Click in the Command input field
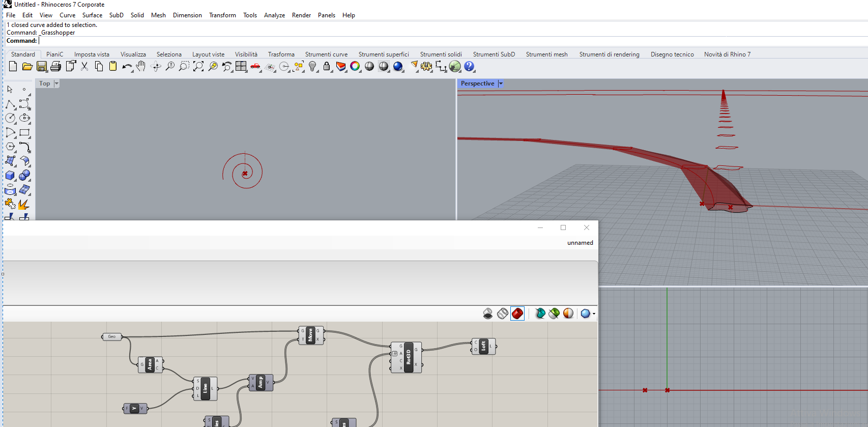868x427 pixels. 453,41
